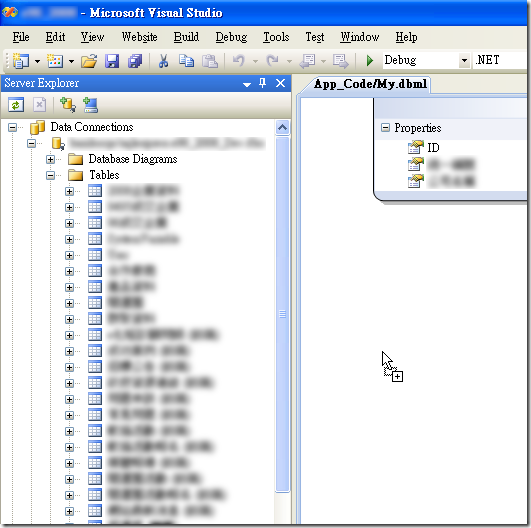
Task: Open the Window menu
Action: click(x=360, y=37)
